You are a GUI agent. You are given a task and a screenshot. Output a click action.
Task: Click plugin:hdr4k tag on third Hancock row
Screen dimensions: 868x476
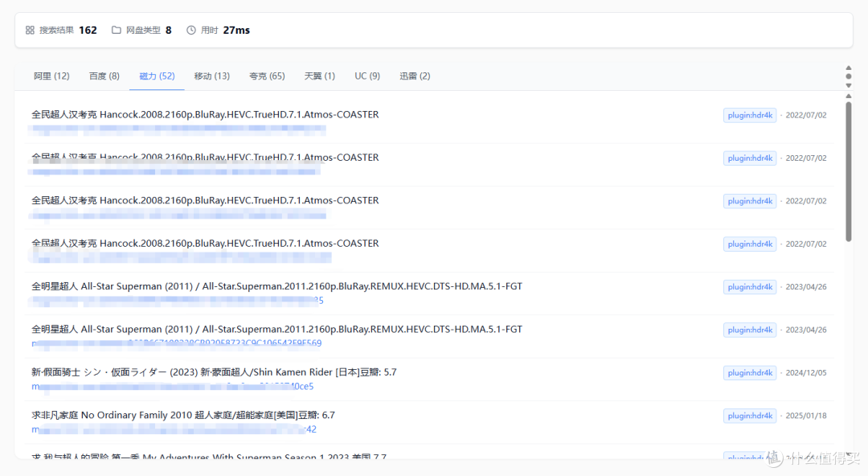(x=750, y=201)
